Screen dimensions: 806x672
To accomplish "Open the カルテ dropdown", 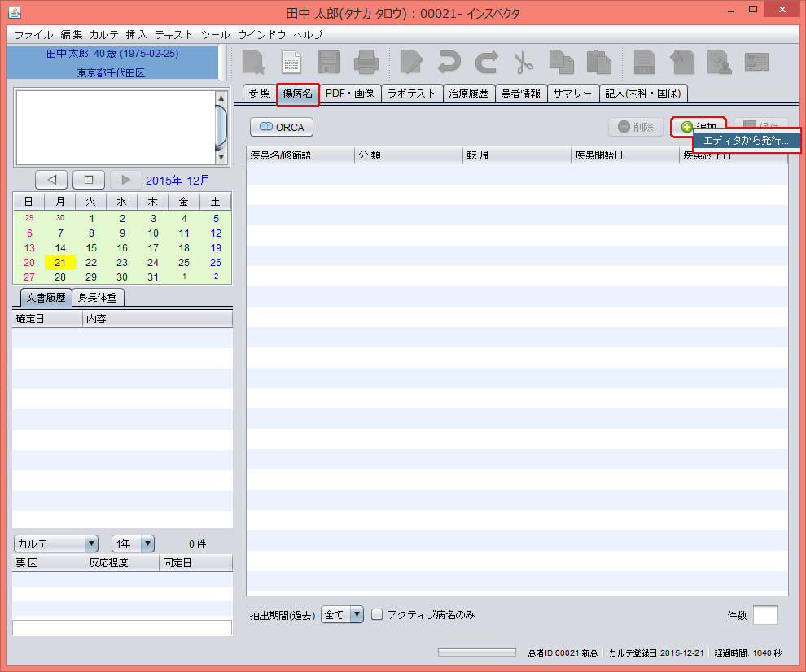I will (55, 543).
